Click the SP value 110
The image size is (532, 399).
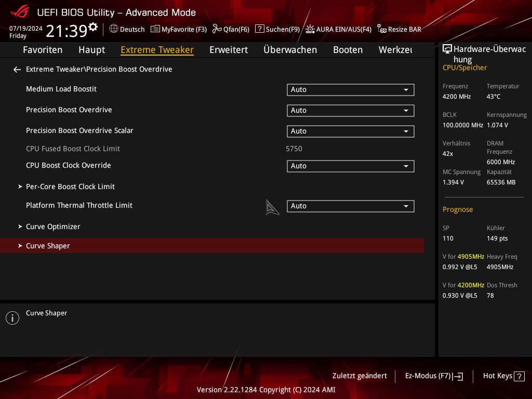pos(448,238)
